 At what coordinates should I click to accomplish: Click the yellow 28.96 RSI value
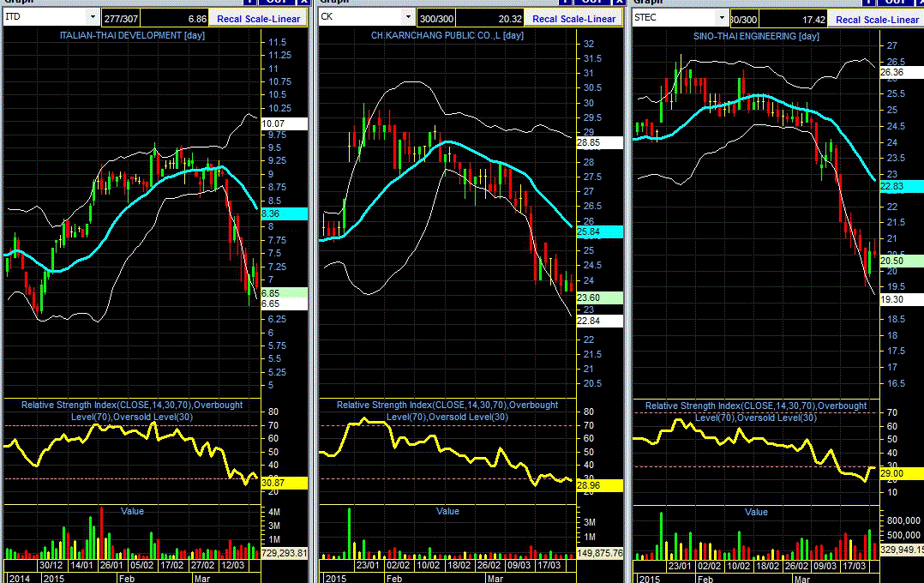[x=599, y=486]
